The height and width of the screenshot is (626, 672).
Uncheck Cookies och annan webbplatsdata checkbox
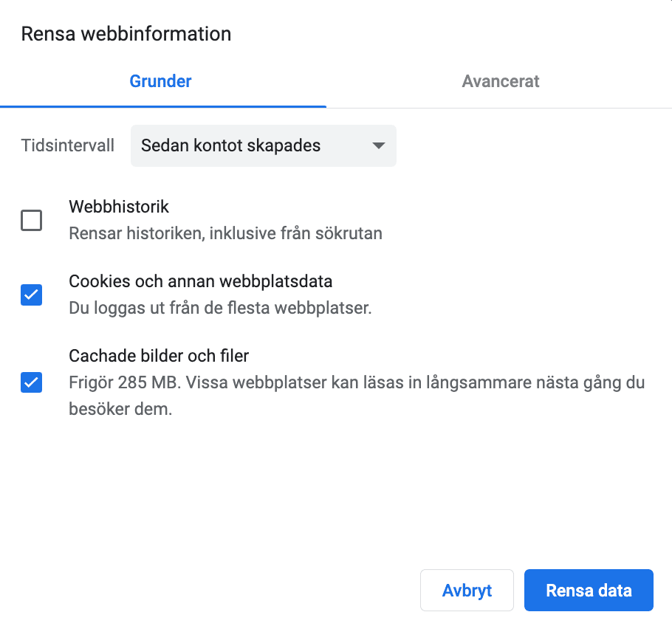(32, 295)
